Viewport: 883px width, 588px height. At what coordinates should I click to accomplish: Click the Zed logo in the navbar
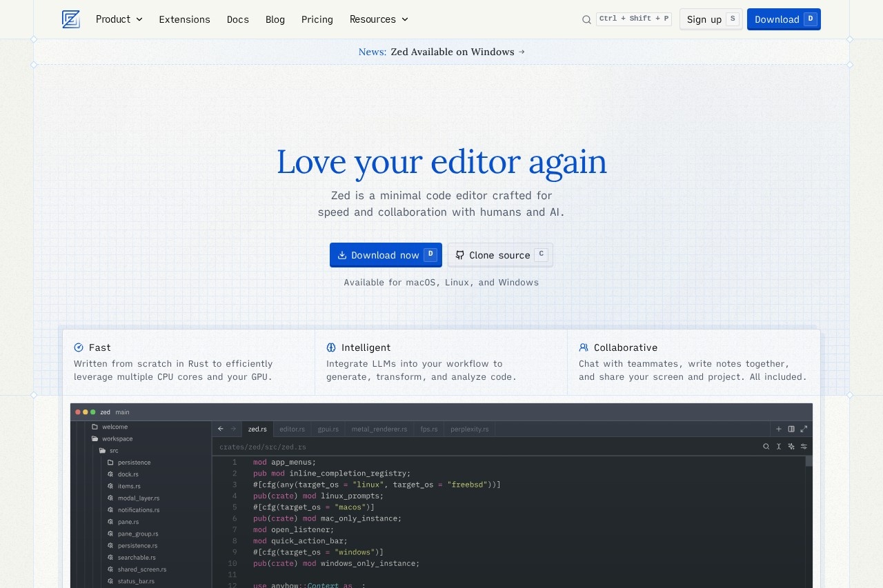[70, 19]
